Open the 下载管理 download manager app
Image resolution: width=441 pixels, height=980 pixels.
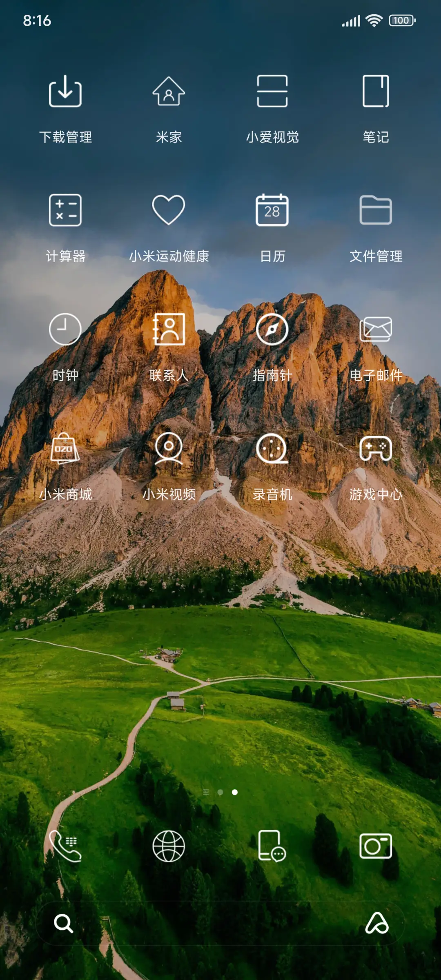[x=65, y=91]
